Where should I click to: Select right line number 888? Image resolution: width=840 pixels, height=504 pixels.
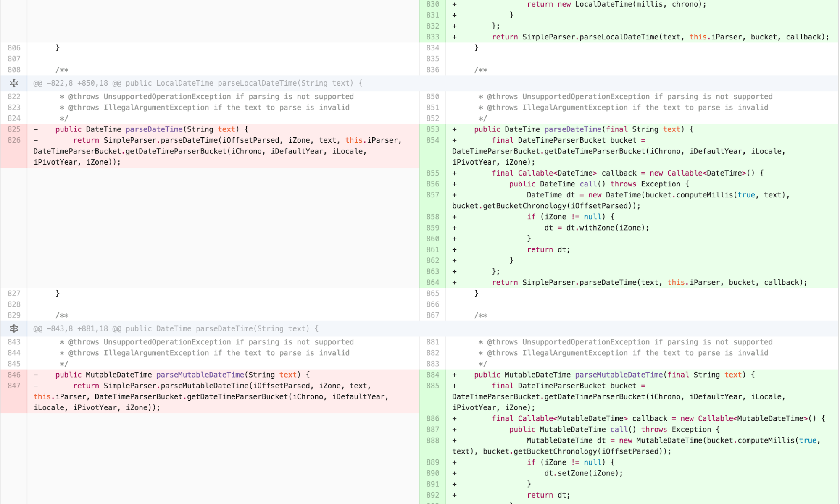click(x=433, y=440)
